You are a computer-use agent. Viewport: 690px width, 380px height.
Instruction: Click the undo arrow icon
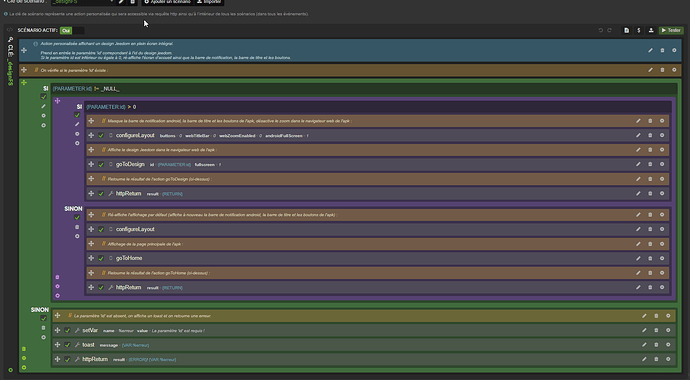click(x=600, y=30)
